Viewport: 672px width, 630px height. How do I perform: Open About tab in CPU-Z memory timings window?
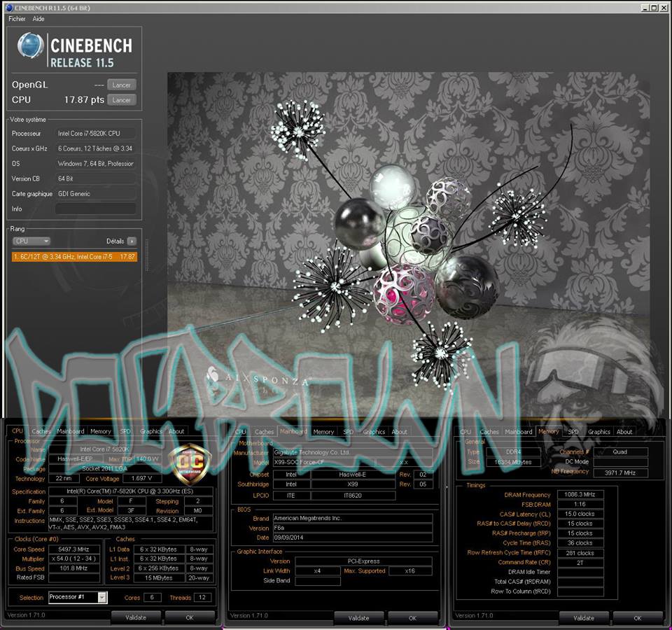tap(624, 432)
